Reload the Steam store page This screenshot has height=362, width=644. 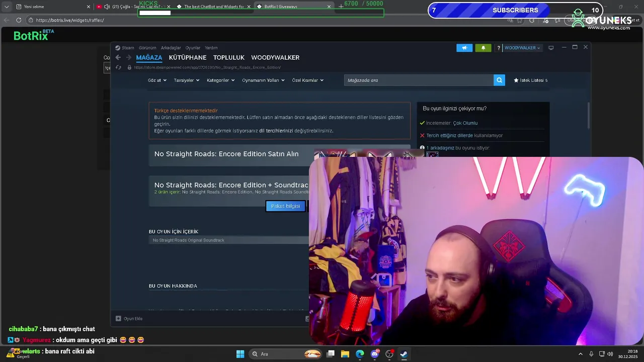pyautogui.click(x=118, y=67)
